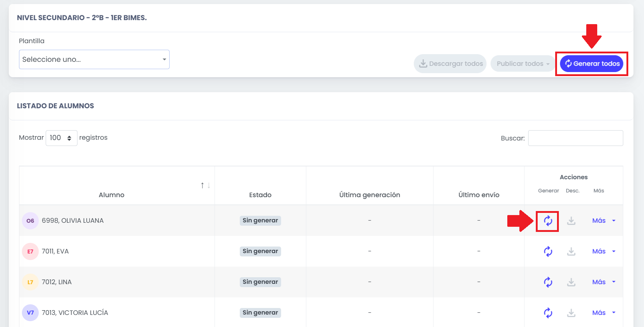
Task: Click download icon in Olivia Luana row
Action: tap(571, 221)
